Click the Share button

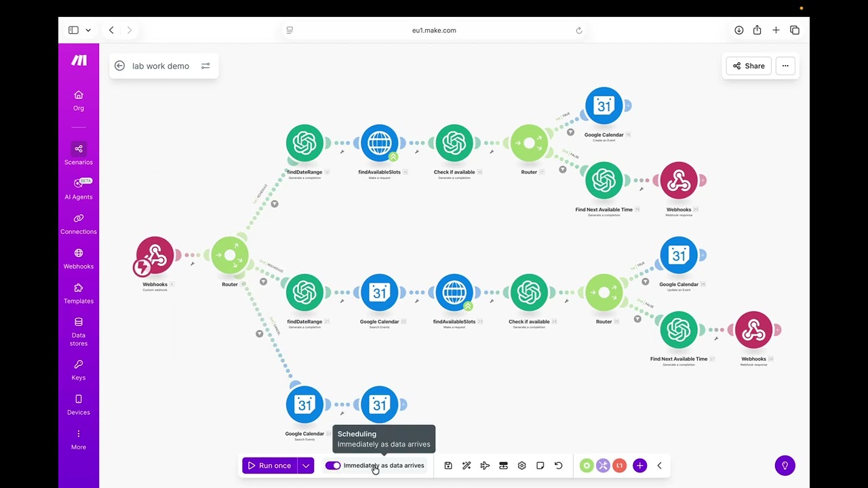749,66
